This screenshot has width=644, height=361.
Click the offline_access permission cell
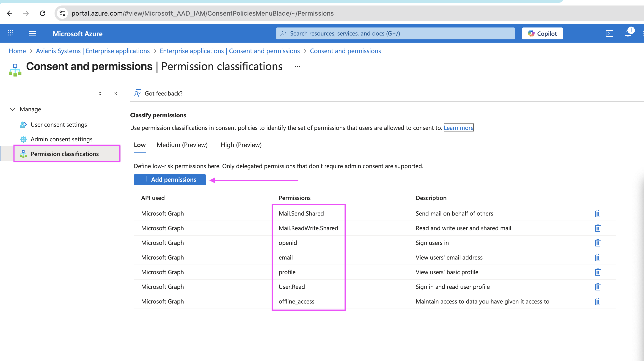296,301
